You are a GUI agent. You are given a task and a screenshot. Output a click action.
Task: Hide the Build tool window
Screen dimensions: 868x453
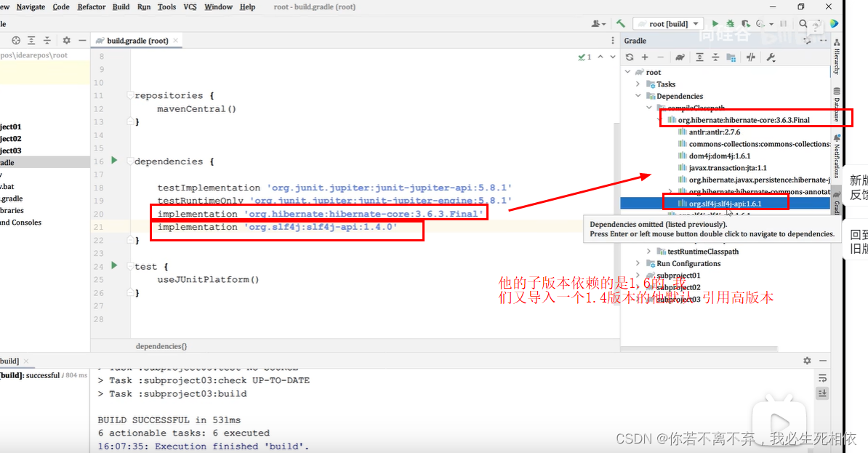click(823, 361)
